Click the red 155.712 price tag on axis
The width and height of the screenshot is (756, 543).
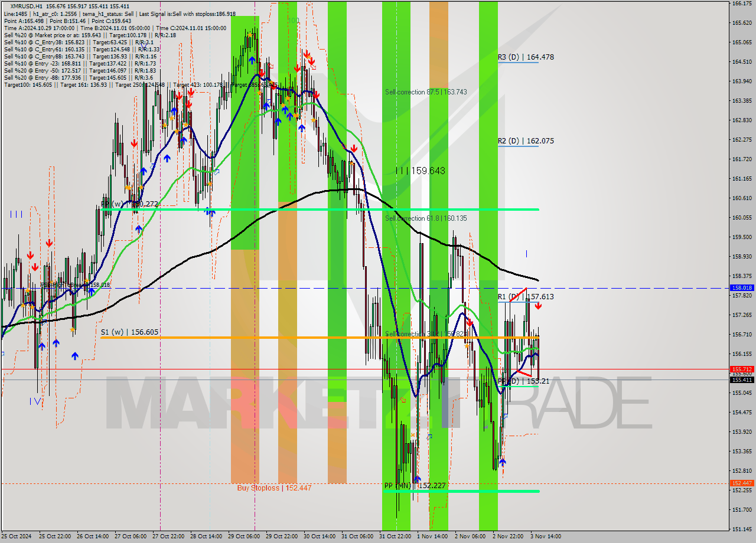pyautogui.click(x=742, y=369)
